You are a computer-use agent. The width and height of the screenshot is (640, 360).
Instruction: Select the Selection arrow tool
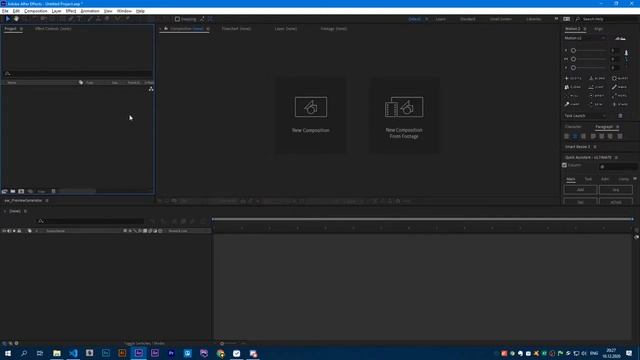tap(7, 19)
